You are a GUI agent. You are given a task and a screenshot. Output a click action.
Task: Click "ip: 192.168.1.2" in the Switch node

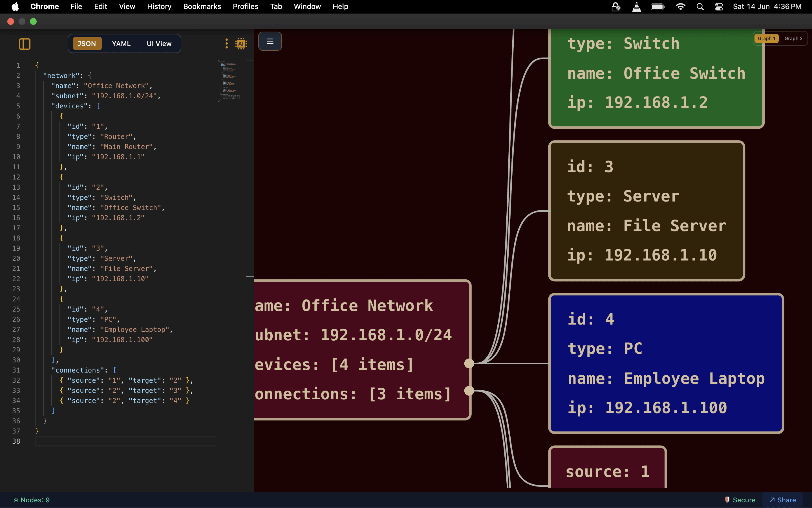tap(637, 102)
